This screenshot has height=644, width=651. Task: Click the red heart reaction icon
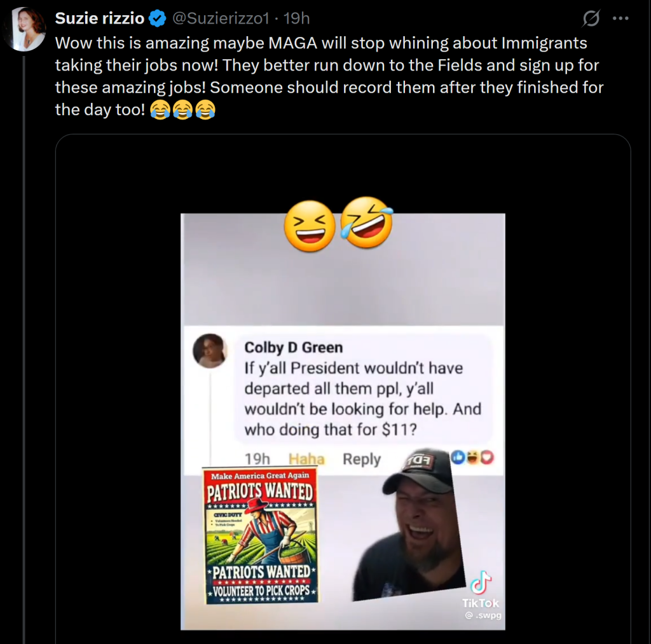click(x=488, y=457)
